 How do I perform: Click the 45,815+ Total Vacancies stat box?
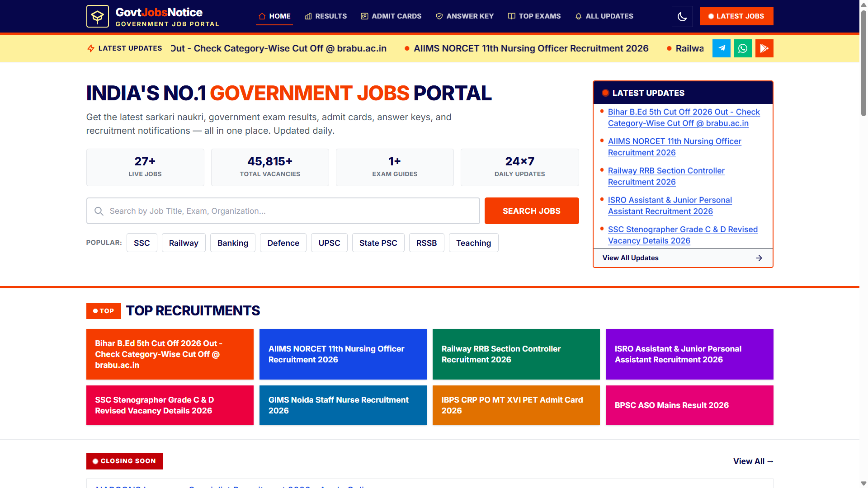[x=270, y=167]
